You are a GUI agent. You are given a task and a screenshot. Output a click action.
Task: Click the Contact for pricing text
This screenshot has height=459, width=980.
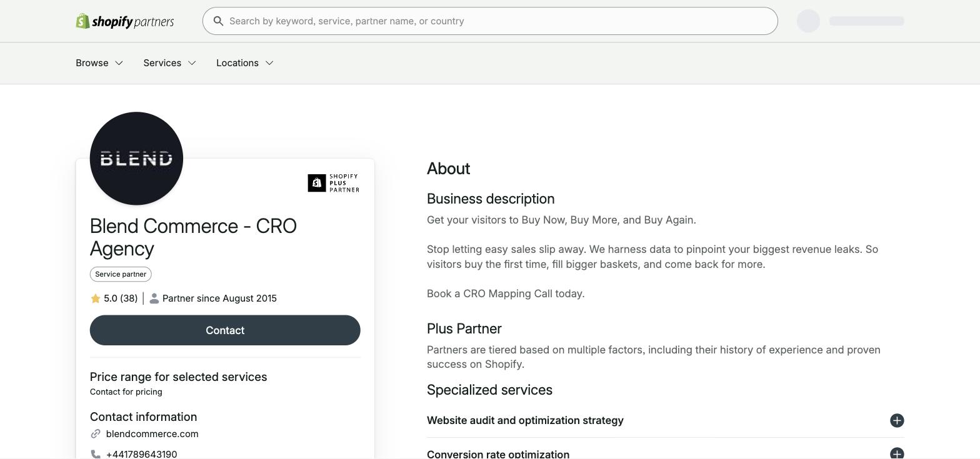click(126, 392)
